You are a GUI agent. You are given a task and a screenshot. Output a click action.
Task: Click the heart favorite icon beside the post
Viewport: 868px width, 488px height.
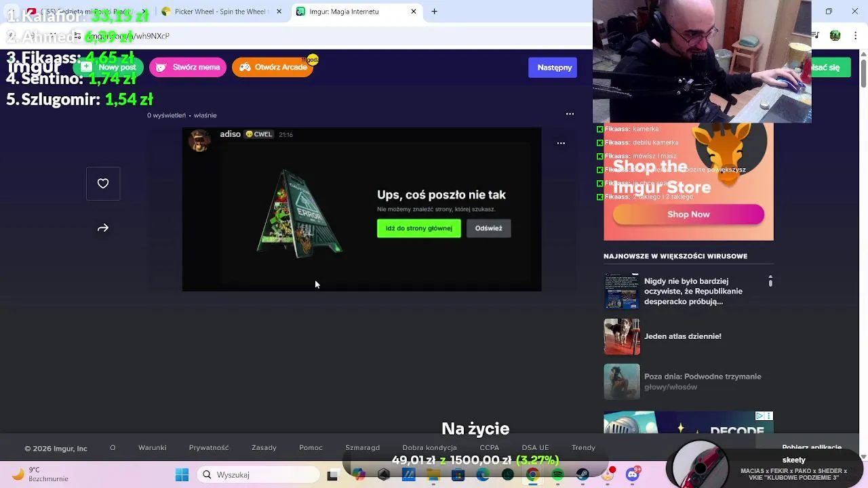pos(103,184)
